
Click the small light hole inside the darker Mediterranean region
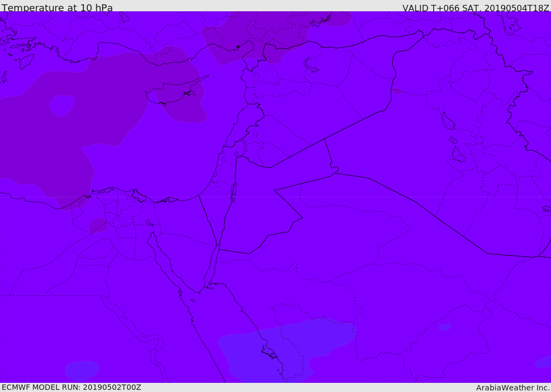point(62,105)
